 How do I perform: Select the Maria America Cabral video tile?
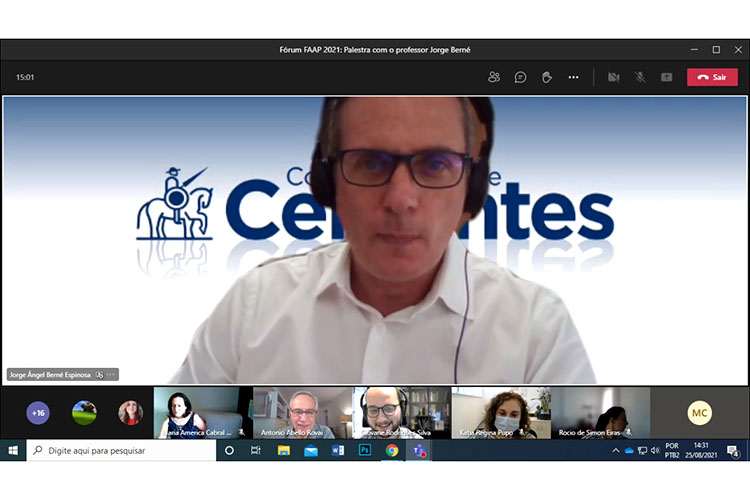(203, 412)
